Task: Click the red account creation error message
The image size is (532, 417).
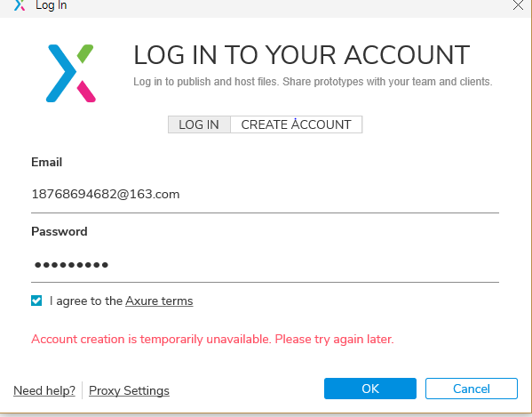Action: [x=212, y=340]
